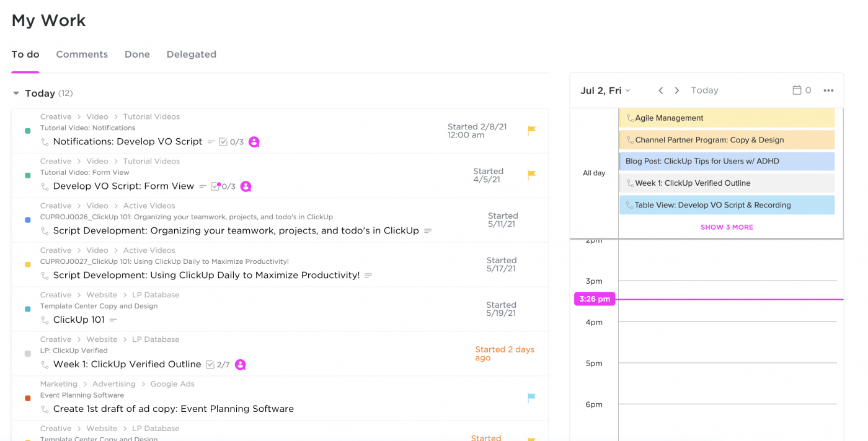
Task: Go to next day with right arrow
Action: (x=677, y=90)
